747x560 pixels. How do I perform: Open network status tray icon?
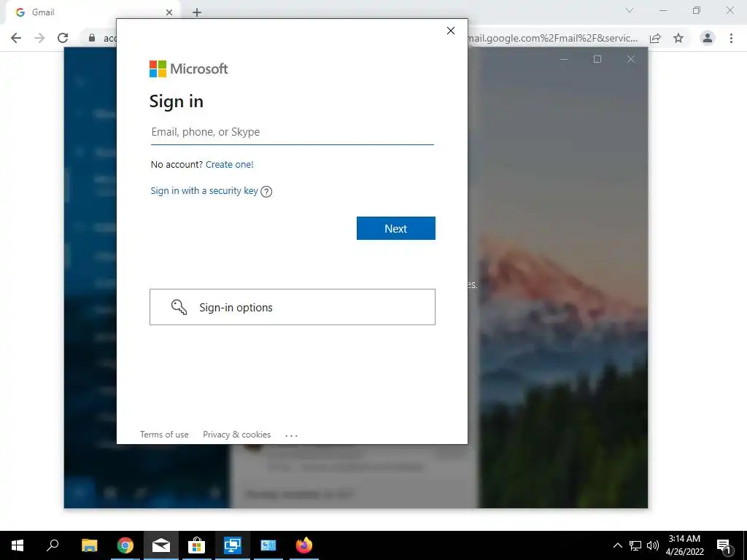[635, 545]
